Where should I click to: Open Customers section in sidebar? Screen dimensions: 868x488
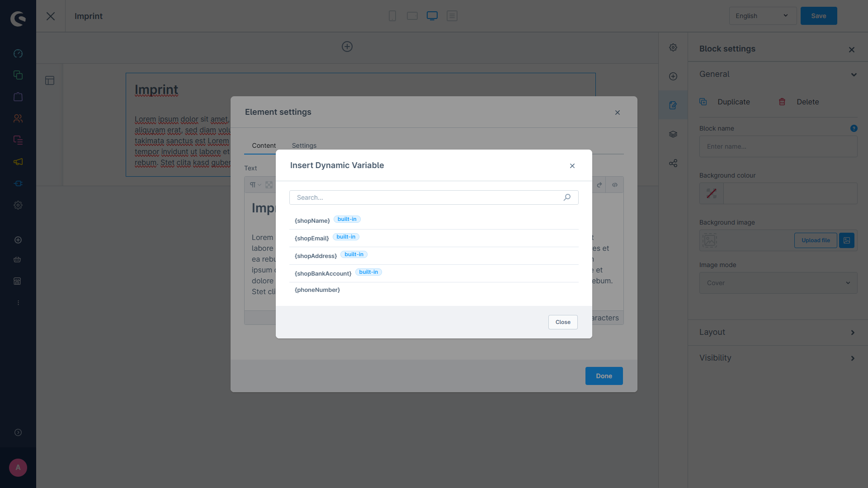[18, 118]
